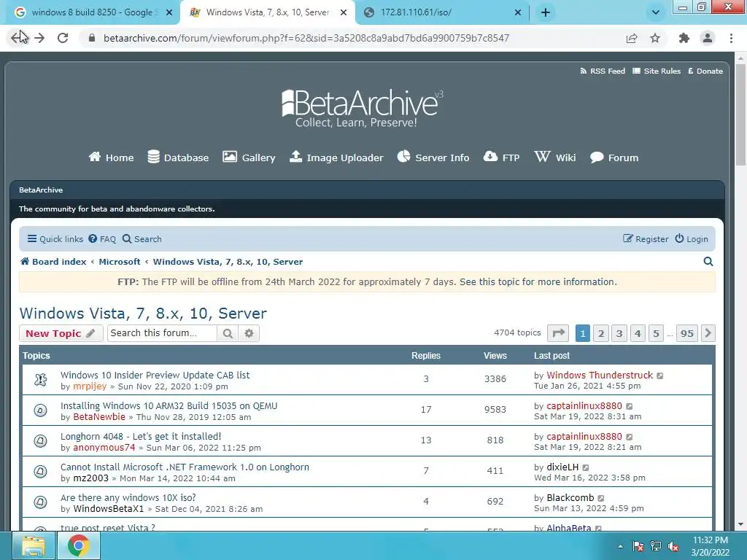Image resolution: width=747 pixels, height=560 pixels.
Task: Click the topic icon for Longhorn 4048
Action: 41,440
